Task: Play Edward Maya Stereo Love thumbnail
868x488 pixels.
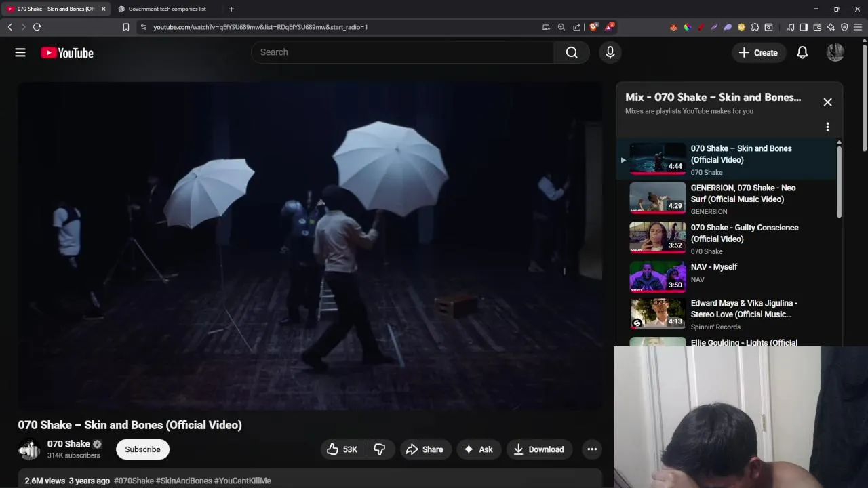Action: click(658, 314)
